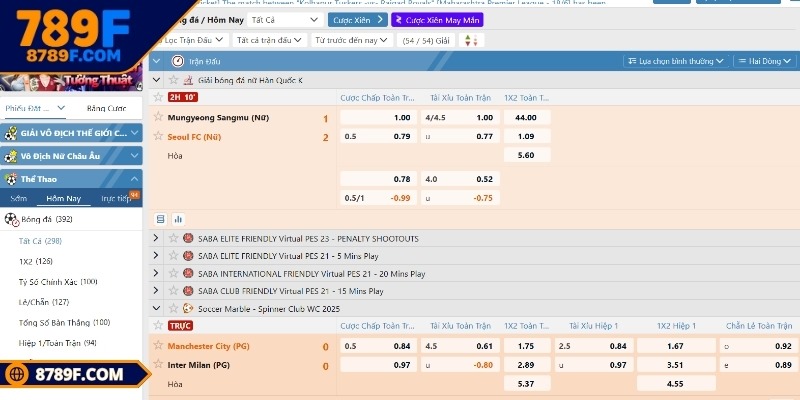Collapse the Giải bóng đá nữ Hàn Quốc K league
Screen dimensions: 800x400
(x=157, y=80)
